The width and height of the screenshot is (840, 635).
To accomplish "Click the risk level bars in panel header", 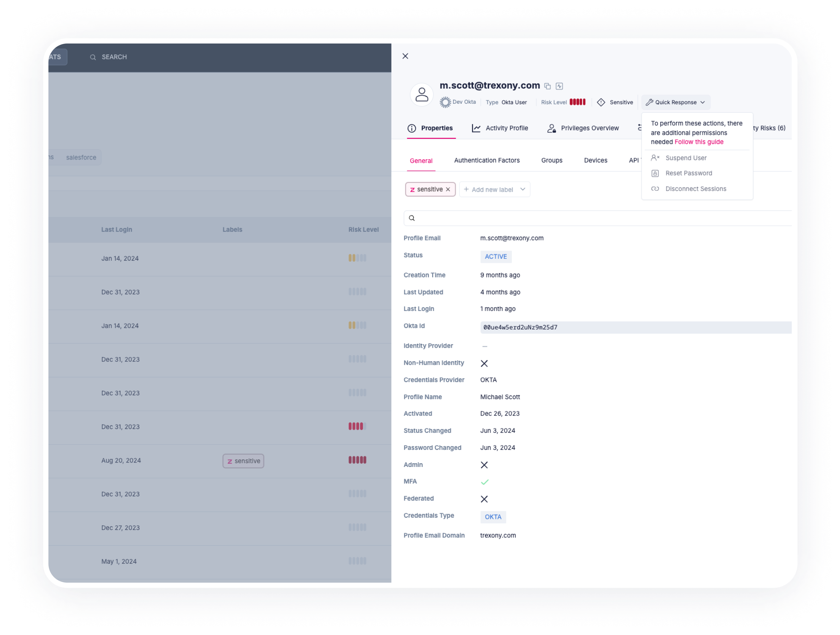I will pyautogui.click(x=577, y=102).
